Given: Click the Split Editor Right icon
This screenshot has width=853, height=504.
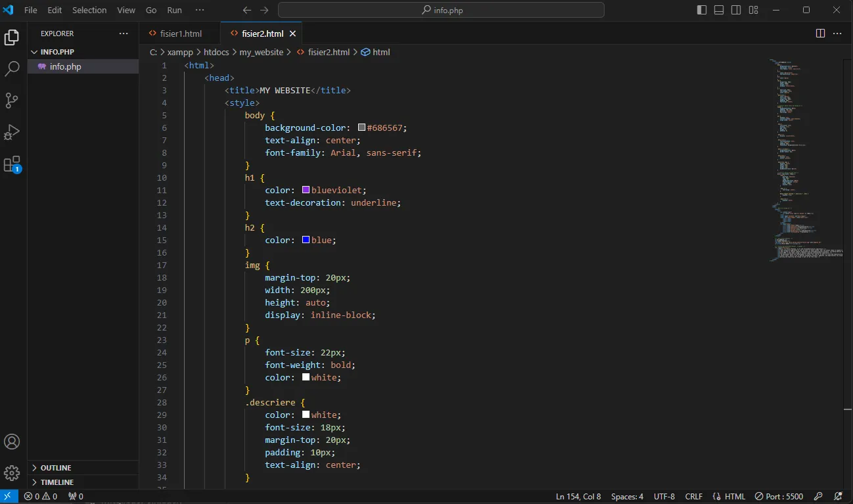Looking at the screenshot, I should click(x=820, y=34).
